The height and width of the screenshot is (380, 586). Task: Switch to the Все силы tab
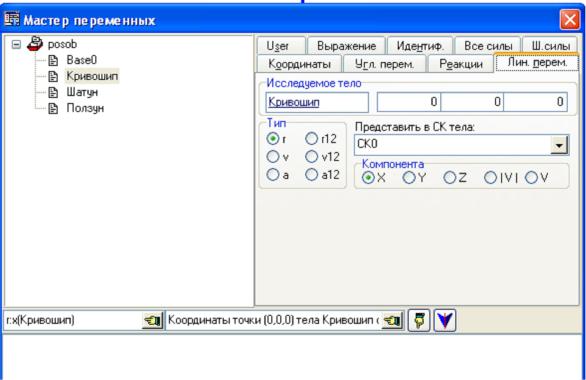[x=488, y=46]
